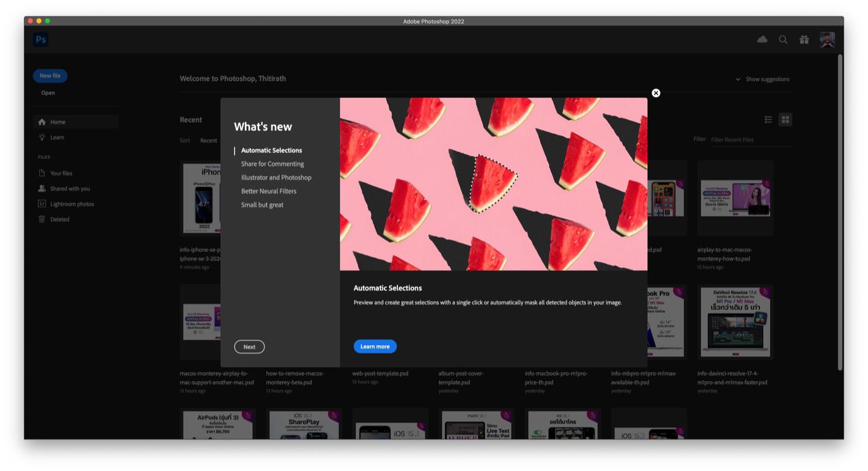The width and height of the screenshot is (868, 471).
Task: Click the Learn more button
Action: coord(375,347)
